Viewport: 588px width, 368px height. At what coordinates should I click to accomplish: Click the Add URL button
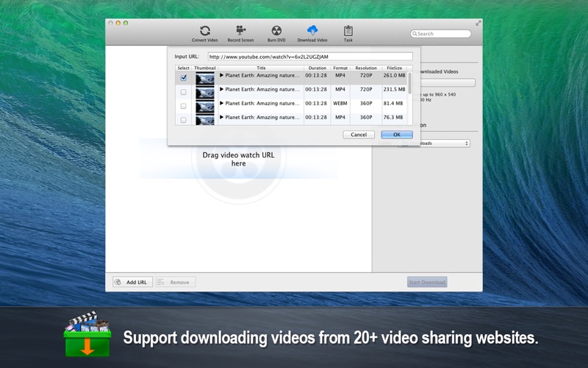[x=133, y=282]
